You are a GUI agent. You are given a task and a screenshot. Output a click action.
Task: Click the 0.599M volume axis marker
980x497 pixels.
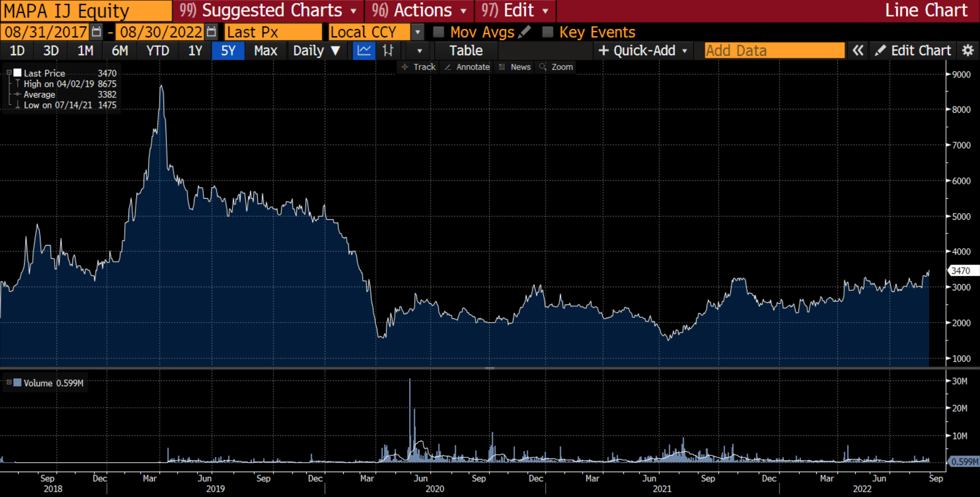coord(964,461)
